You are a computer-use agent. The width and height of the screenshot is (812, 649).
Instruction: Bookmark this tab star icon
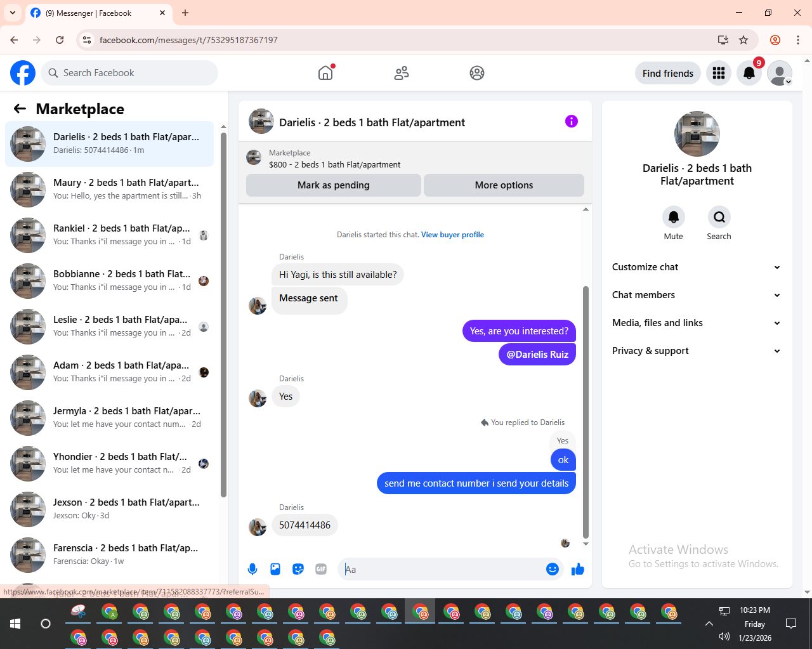click(743, 40)
